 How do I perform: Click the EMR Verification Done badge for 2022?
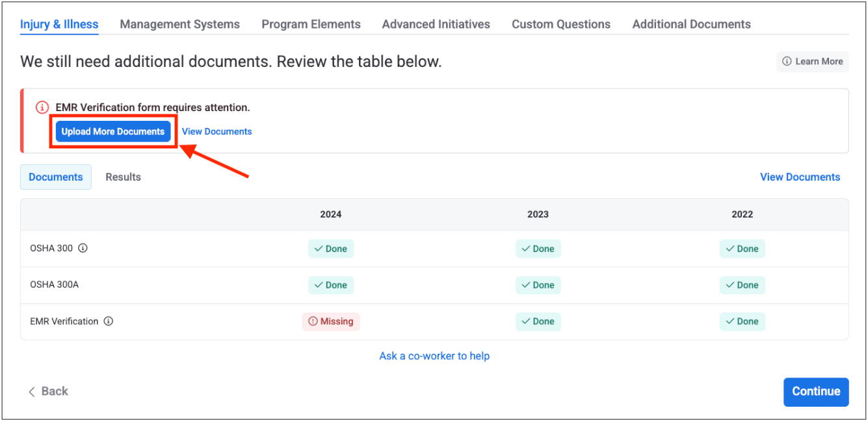point(742,322)
